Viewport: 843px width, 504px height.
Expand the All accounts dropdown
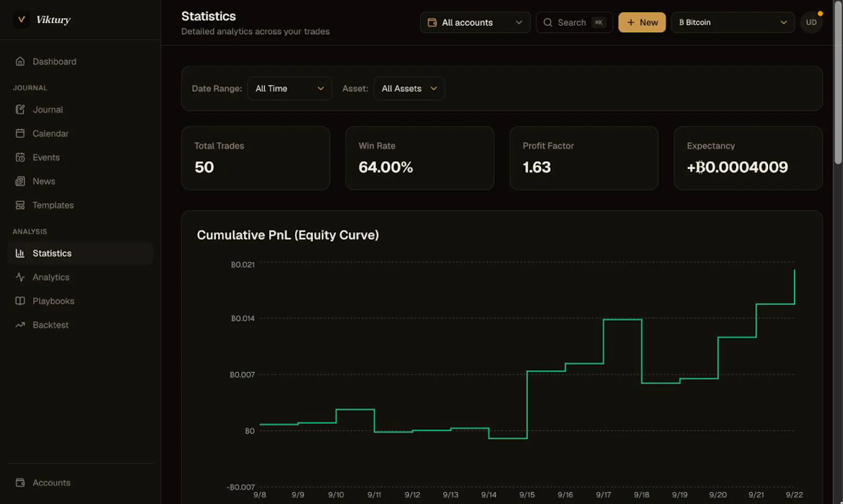click(475, 23)
